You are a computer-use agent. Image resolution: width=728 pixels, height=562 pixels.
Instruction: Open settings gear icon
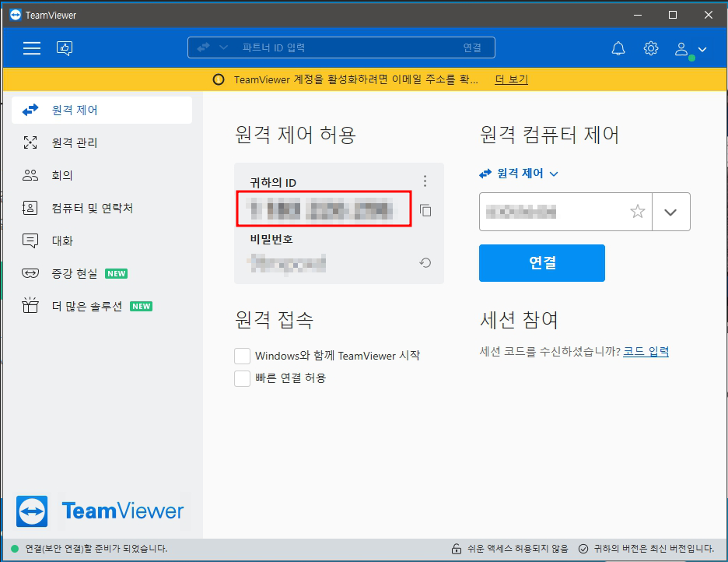click(x=650, y=48)
